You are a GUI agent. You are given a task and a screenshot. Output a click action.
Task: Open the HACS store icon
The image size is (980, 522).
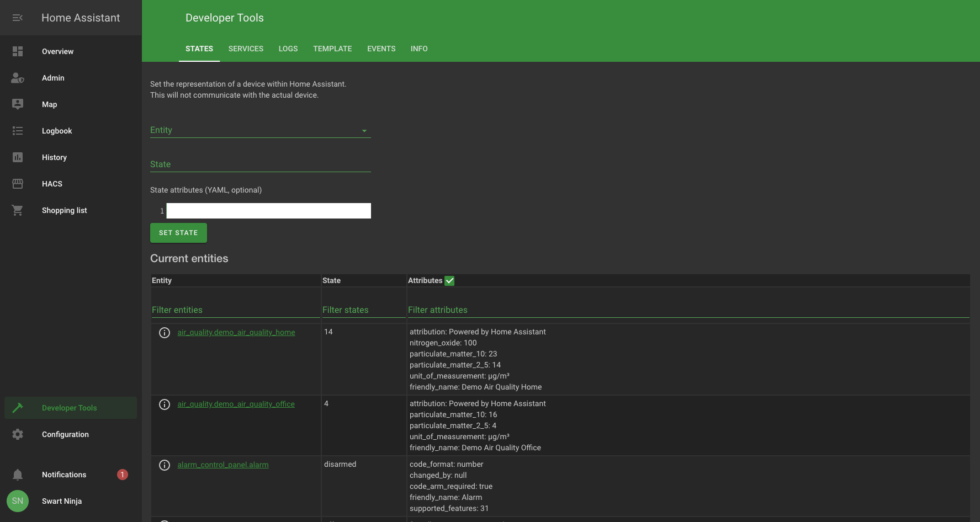(x=18, y=184)
